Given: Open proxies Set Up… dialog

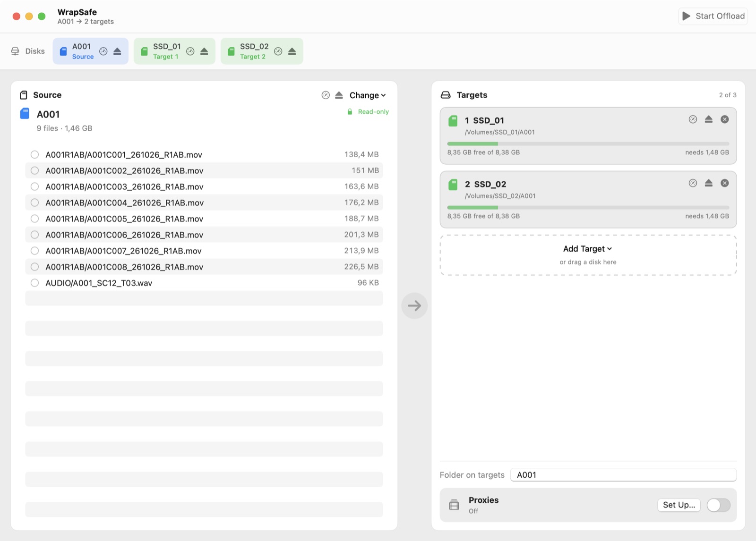Looking at the screenshot, I should 679,505.
